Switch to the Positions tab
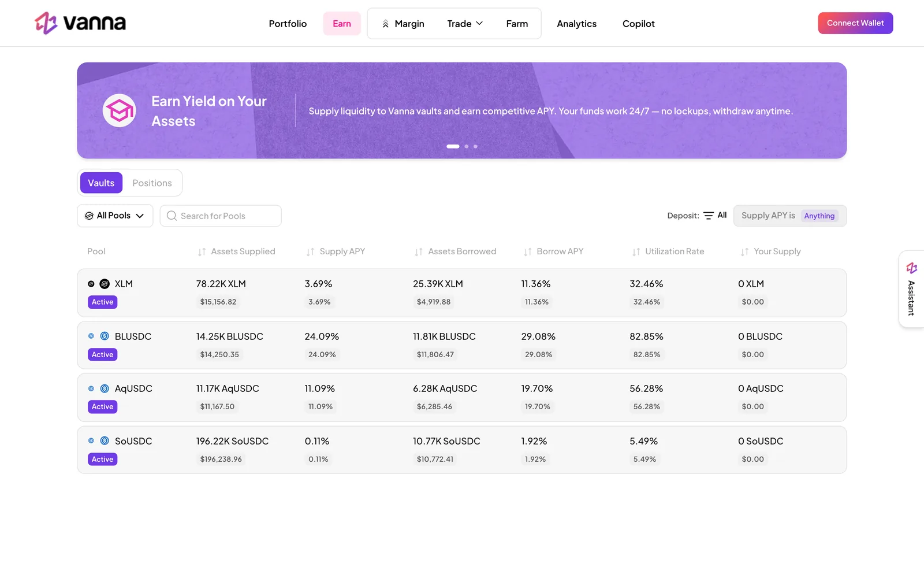The width and height of the screenshot is (924, 578). pyautogui.click(x=152, y=183)
